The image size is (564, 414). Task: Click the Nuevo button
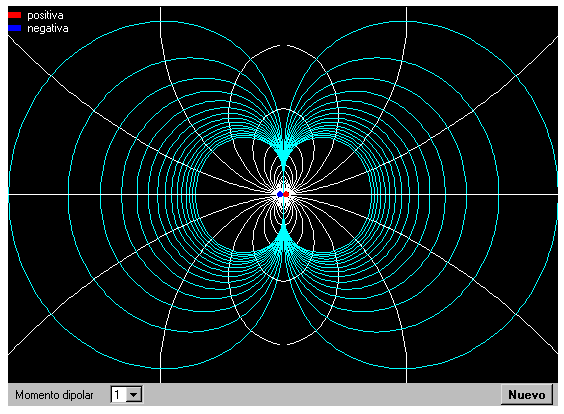tap(527, 395)
